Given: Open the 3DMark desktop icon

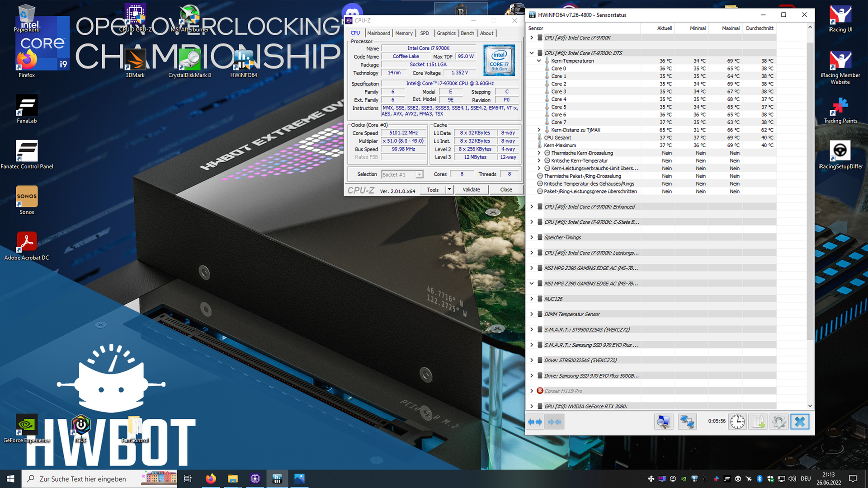Looking at the screenshot, I should click(x=135, y=63).
